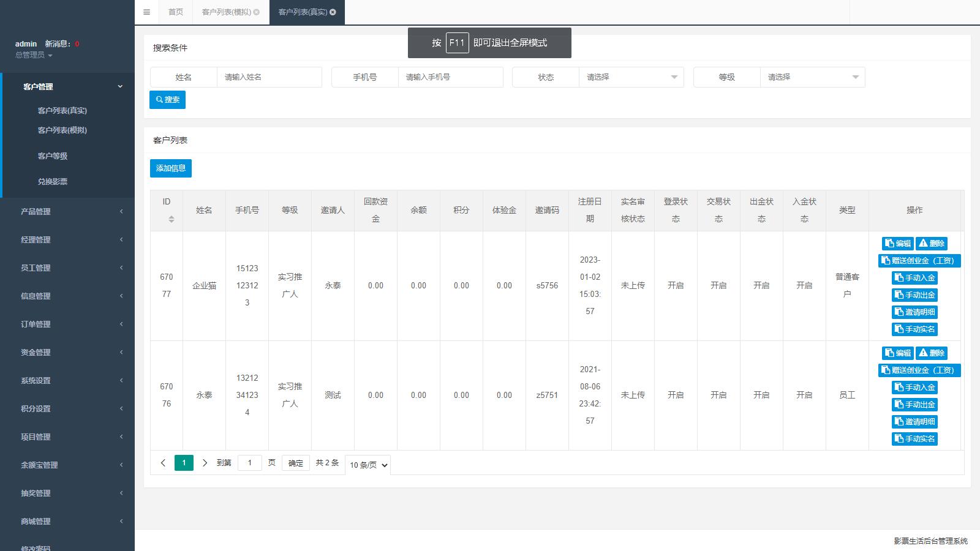
Task: Open the 10 条/页 page size dropdown
Action: point(368,465)
